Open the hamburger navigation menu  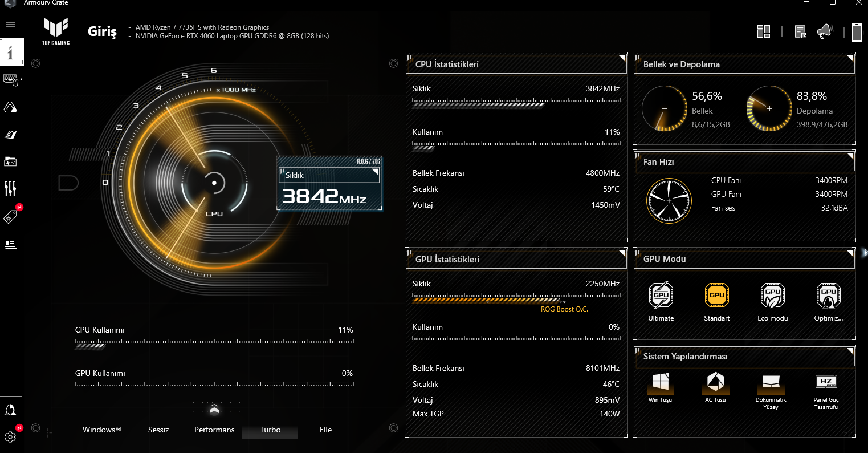(x=10, y=25)
